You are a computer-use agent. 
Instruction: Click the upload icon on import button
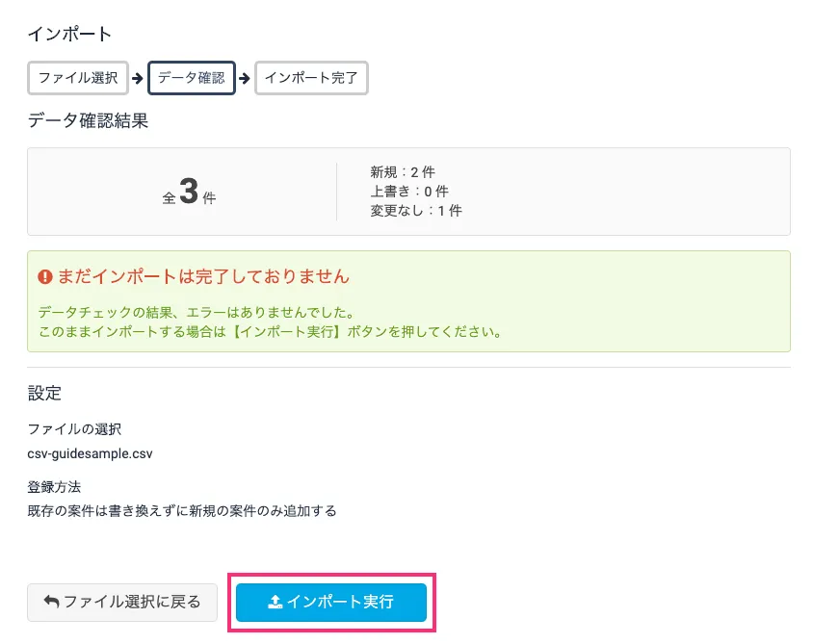coord(275,602)
